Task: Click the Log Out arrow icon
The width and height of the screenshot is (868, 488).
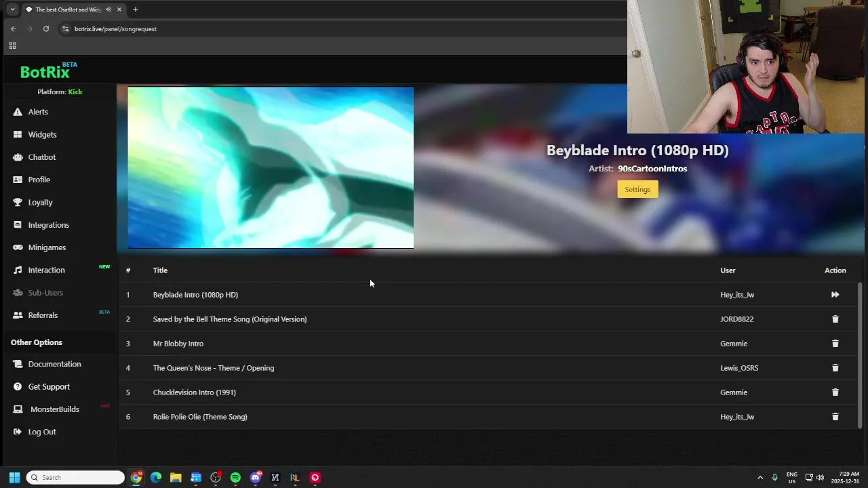Action: 18,432
